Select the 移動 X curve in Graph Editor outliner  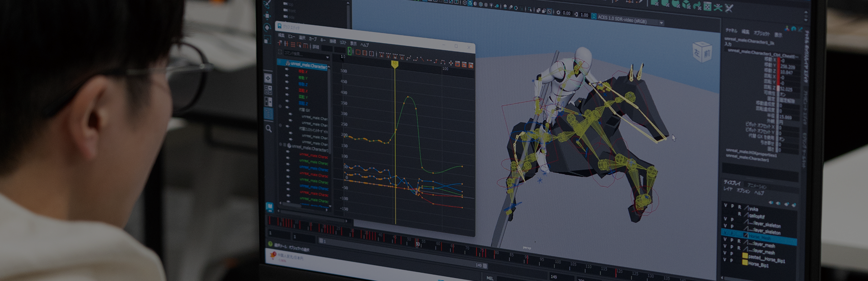303,71
